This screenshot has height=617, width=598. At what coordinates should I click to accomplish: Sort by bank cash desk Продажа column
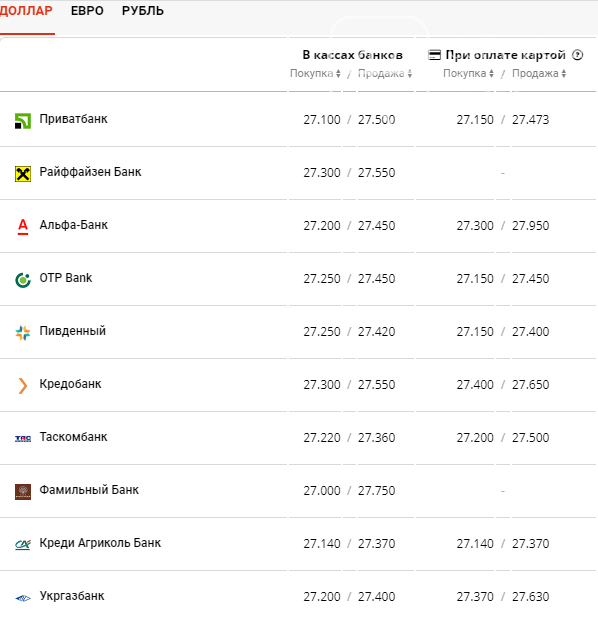(385, 74)
